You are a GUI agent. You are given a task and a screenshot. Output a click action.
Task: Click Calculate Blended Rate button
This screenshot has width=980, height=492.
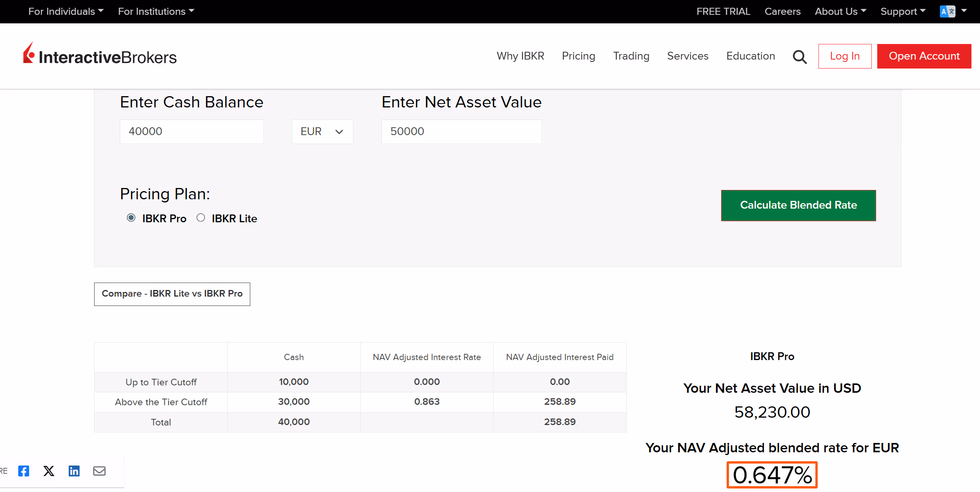798,205
